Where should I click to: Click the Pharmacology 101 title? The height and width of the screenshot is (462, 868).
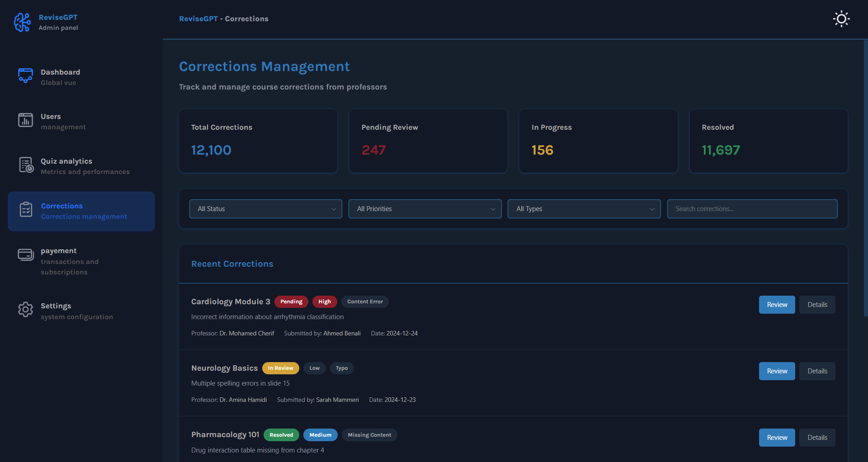click(x=225, y=435)
